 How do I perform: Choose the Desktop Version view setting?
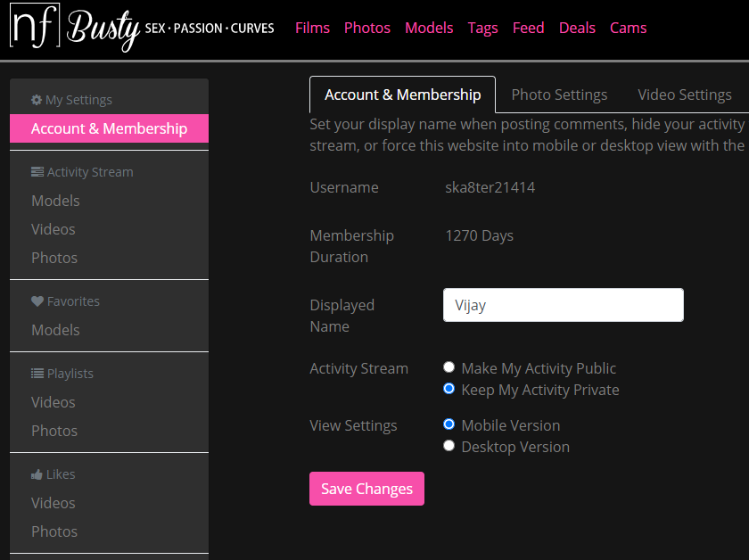[x=449, y=446]
